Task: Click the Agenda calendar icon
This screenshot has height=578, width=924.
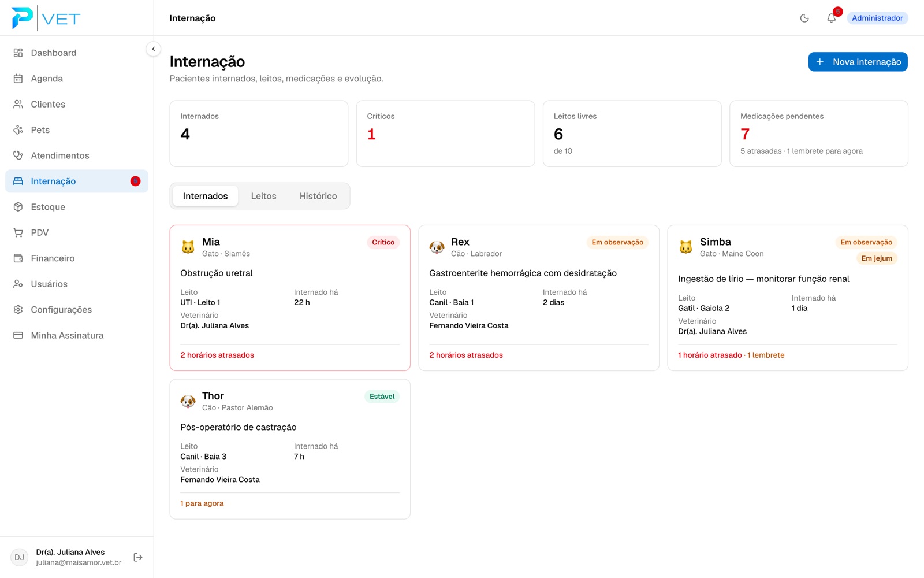Action: click(18, 79)
